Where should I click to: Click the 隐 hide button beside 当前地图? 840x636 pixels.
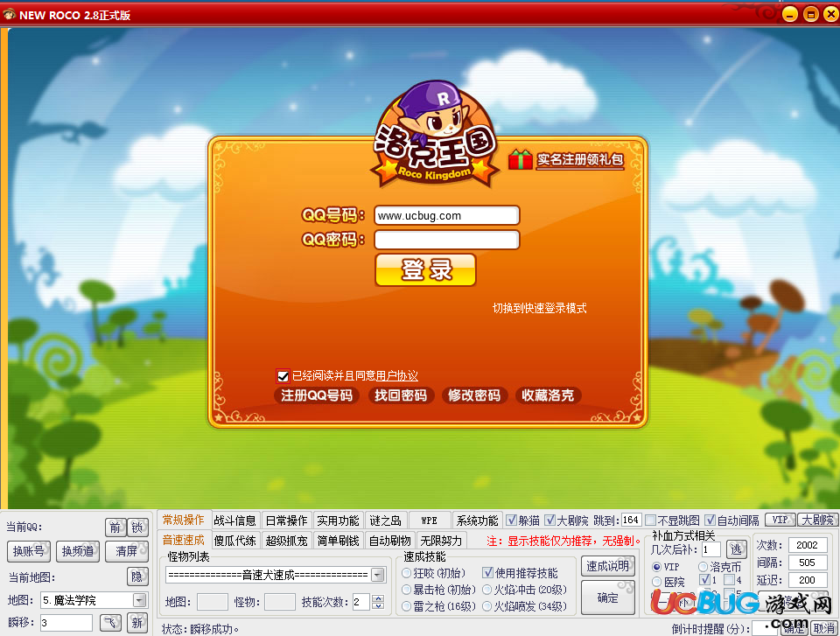[x=137, y=577]
